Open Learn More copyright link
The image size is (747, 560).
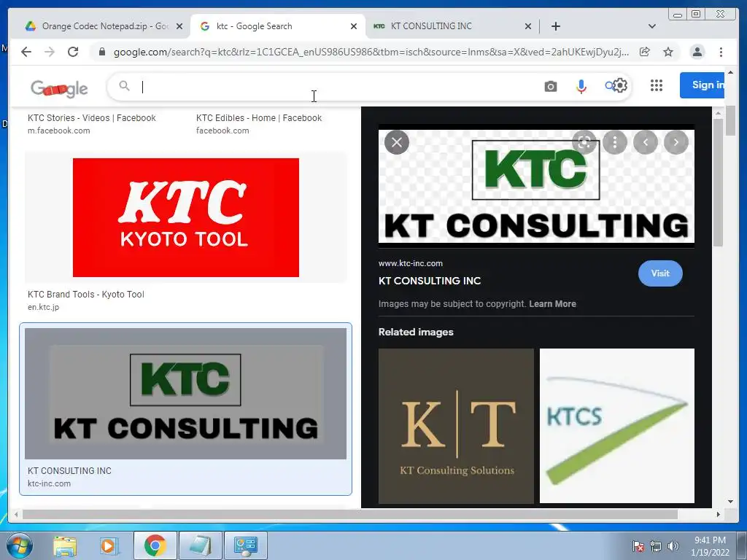click(x=553, y=304)
